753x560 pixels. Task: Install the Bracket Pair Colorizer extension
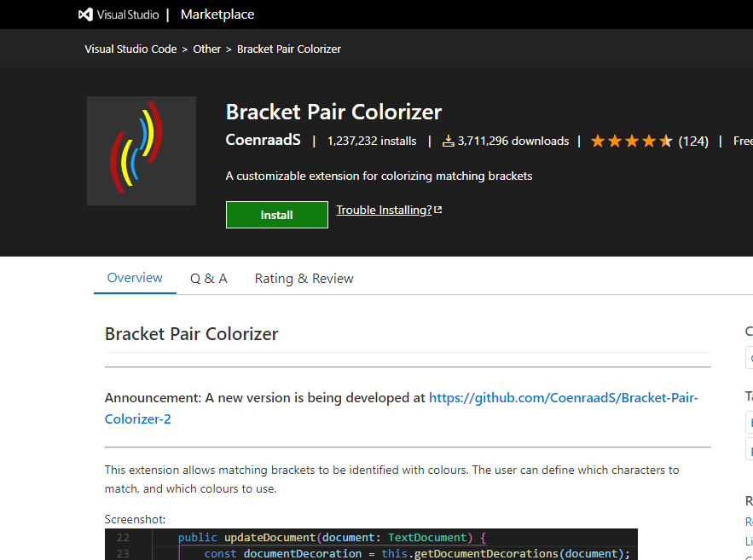pyautogui.click(x=276, y=215)
